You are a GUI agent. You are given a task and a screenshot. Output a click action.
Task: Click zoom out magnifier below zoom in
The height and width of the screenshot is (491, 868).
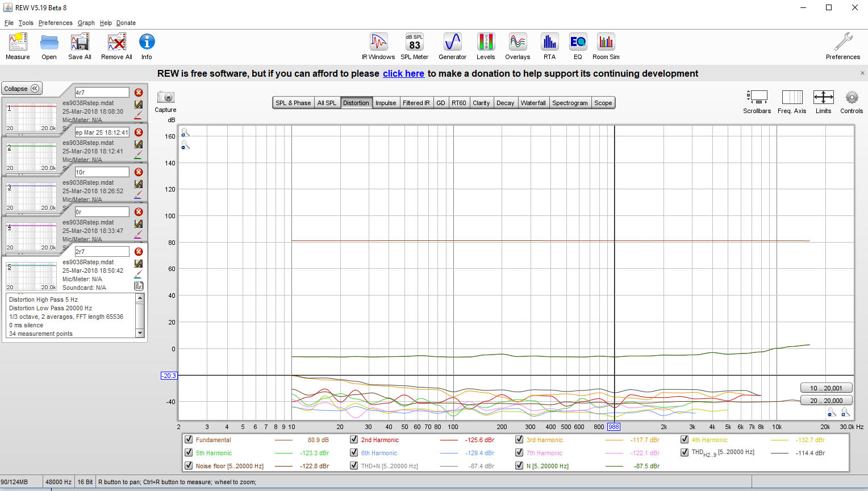185,145
